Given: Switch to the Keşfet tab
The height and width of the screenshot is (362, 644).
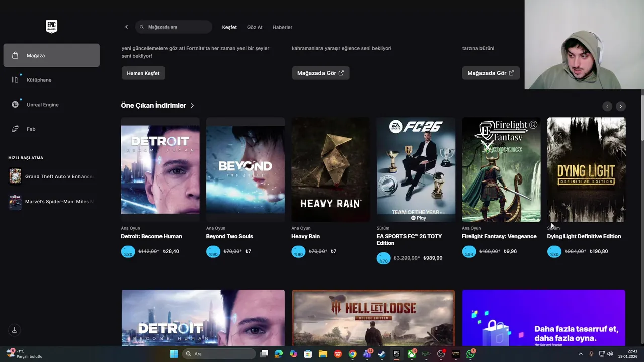Looking at the screenshot, I should (x=229, y=27).
